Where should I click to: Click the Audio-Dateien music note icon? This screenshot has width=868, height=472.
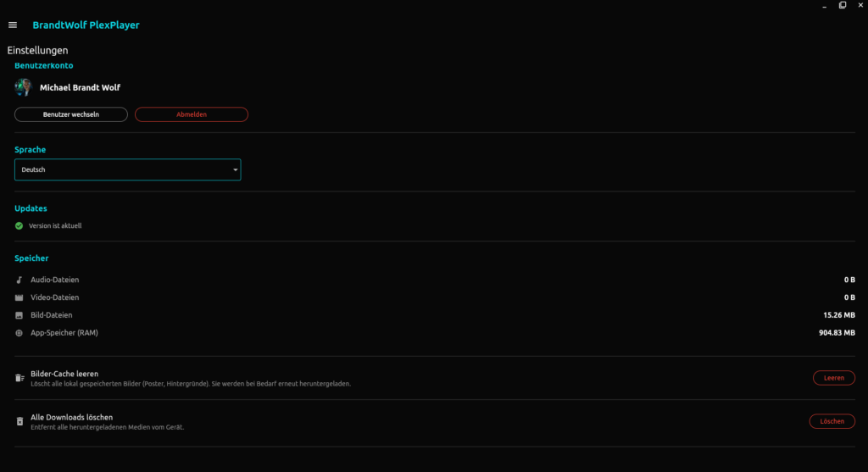coord(19,280)
